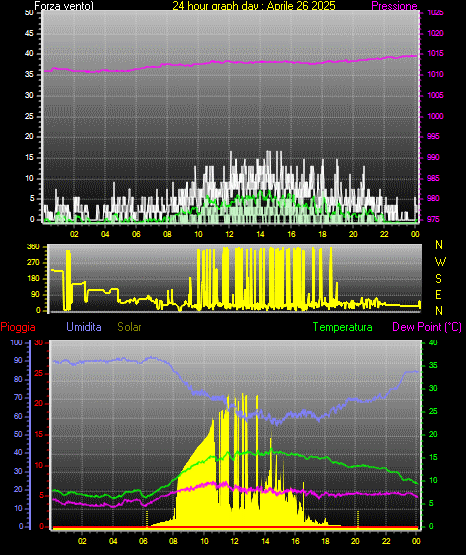
Task: Click the 100 humidity axis value
Action: pos(16,343)
